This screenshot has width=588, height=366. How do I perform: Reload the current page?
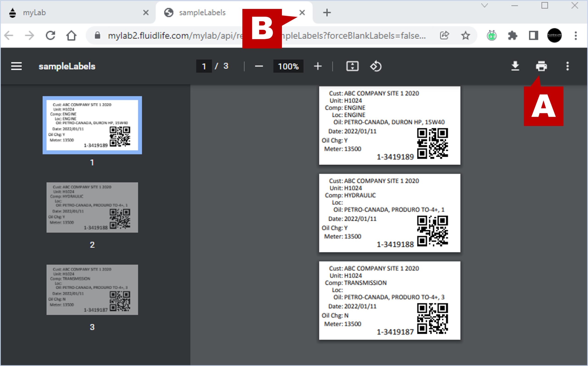[x=50, y=36]
